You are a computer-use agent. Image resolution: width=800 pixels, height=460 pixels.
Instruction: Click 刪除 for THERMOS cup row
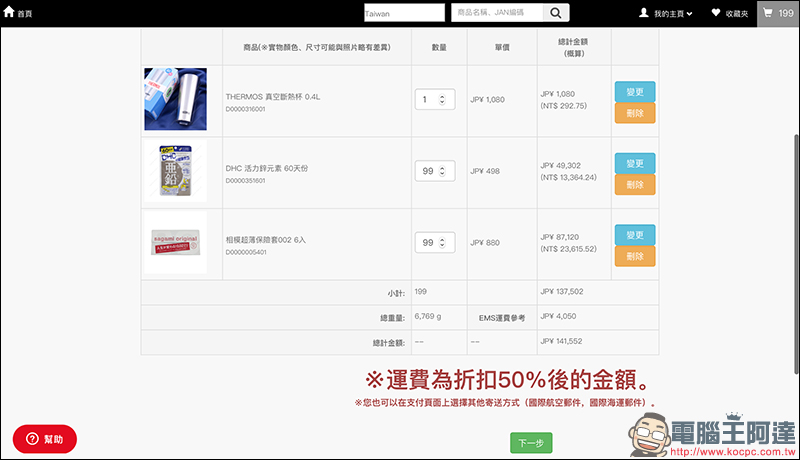point(635,113)
